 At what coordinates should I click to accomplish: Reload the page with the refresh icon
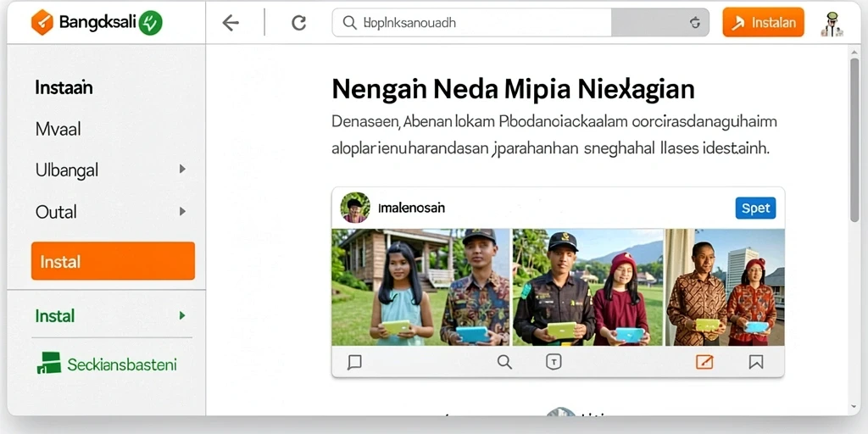click(x=299, y=23)
